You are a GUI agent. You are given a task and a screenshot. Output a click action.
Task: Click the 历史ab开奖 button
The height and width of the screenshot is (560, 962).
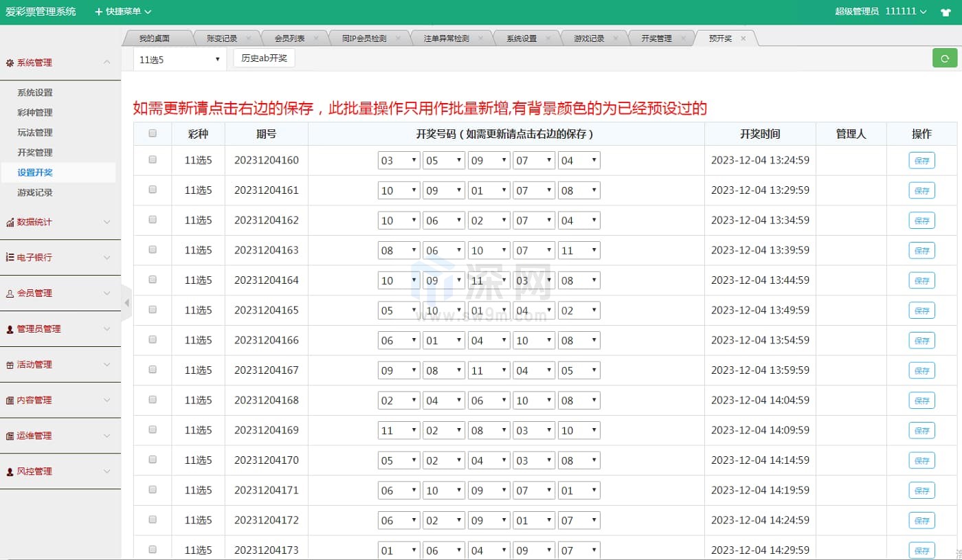264,58
